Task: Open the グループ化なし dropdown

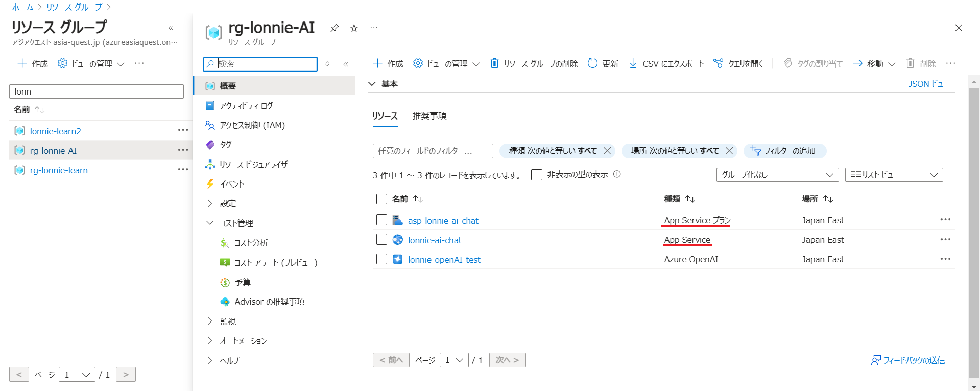Action: pyautogui.click(x=777, y=175)
